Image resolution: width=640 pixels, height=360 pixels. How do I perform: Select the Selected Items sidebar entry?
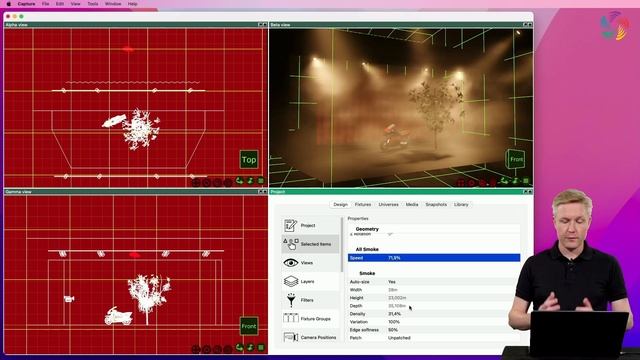[x=310, y=244]
